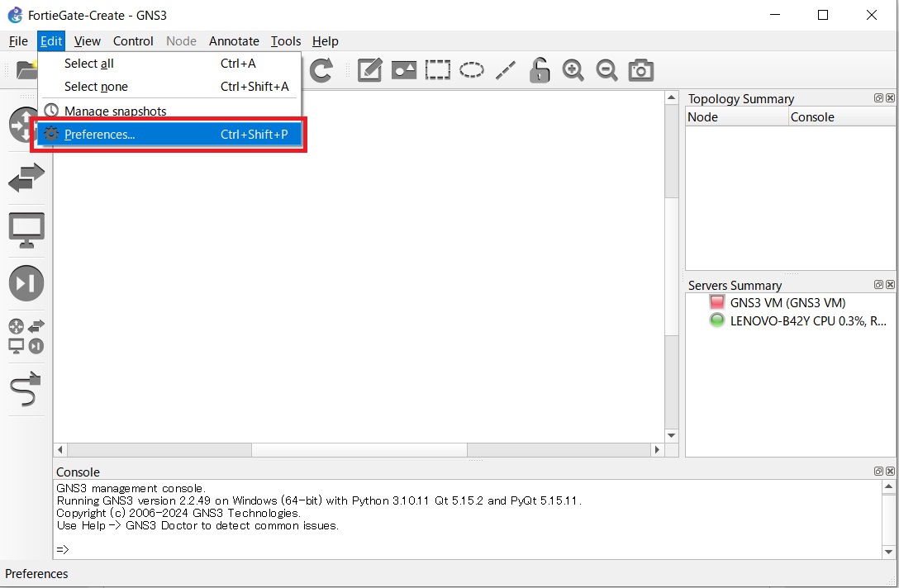
Task: Open the File menu
Action: (18, 41)
